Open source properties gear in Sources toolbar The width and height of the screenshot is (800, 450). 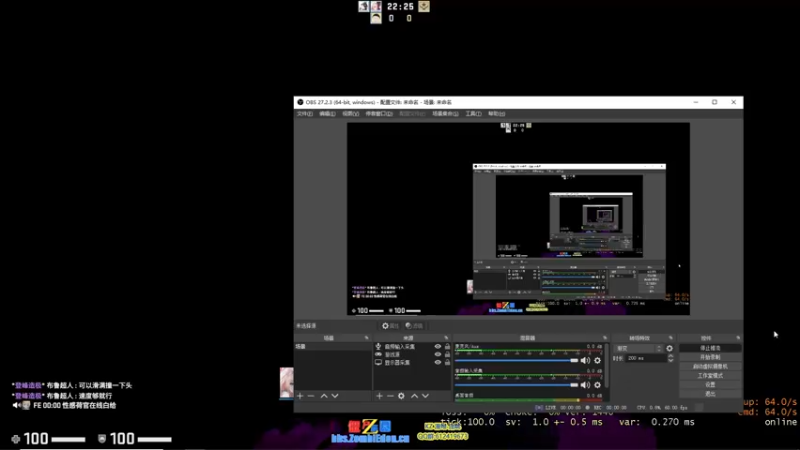pos(402,396)
